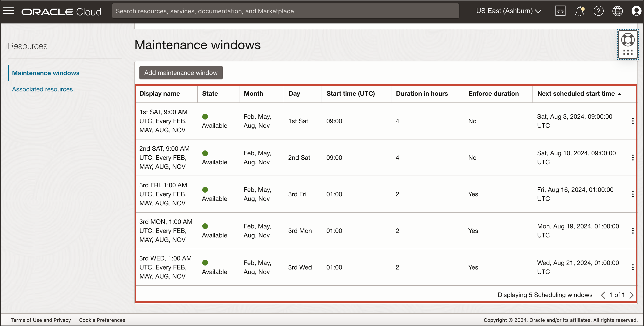644x326 pixels.
Task: Open actions menu for the 3rd FRI window
Action: tap(633, 194)
